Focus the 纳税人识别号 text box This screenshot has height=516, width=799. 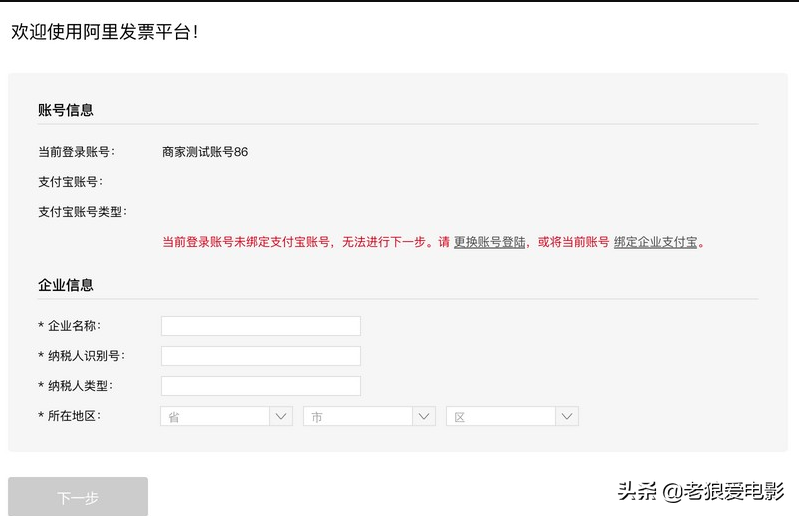tap(260, 356)
